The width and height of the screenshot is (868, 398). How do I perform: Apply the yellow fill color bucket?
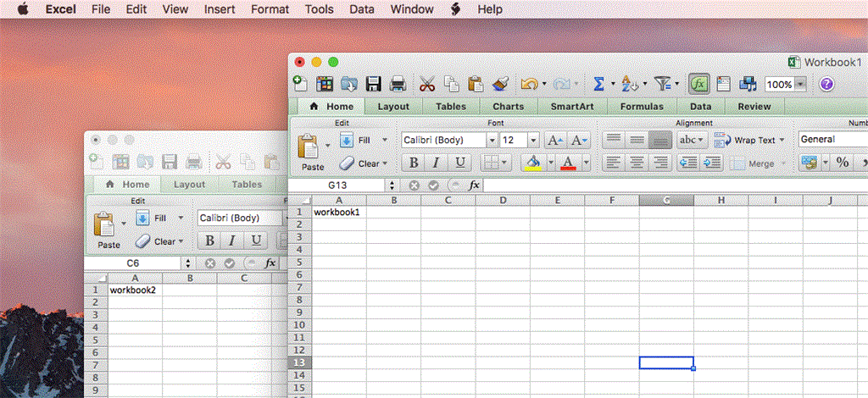[x=533, y=163]
